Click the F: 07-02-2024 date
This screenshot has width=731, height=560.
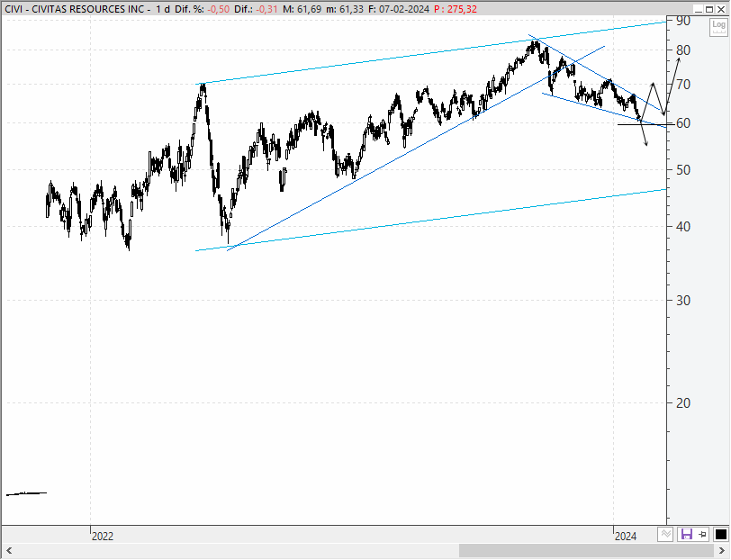tap(399, 9)
